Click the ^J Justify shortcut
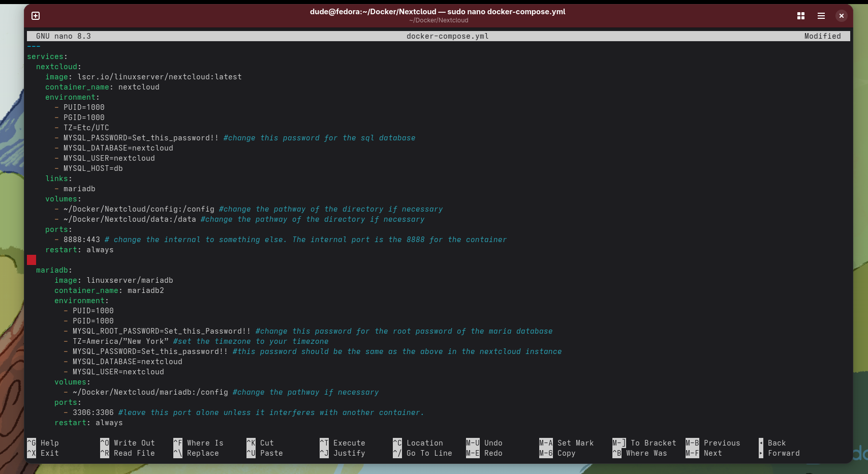 click(343, 453)
